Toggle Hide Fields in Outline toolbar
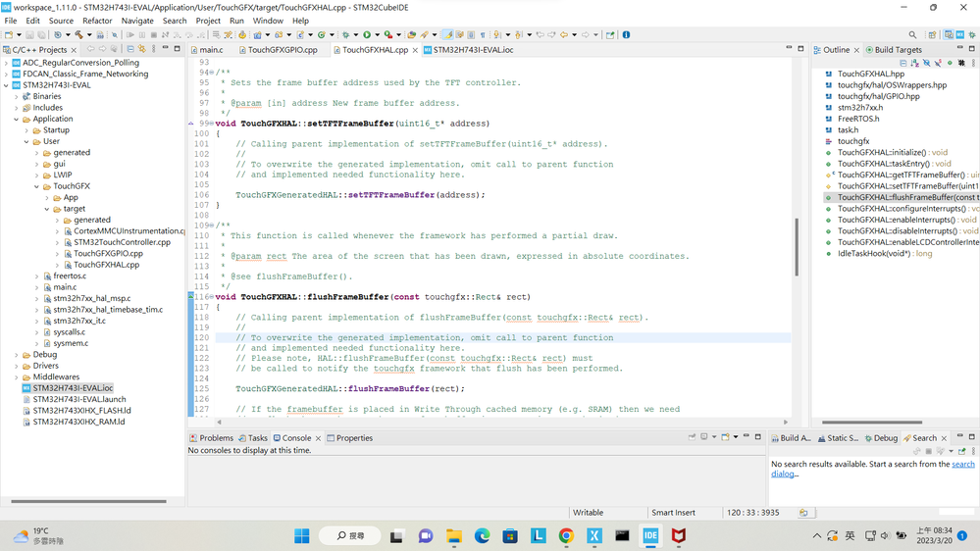The height and width of the screenshot is (551, 980). tap(926, 63)
